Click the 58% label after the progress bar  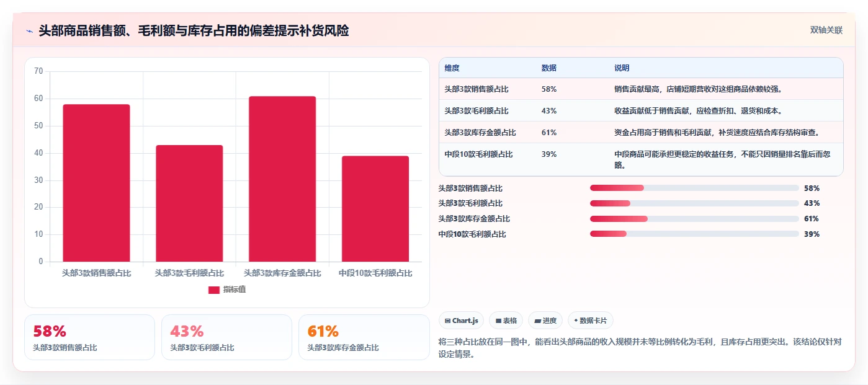click(x=812, y=188)
